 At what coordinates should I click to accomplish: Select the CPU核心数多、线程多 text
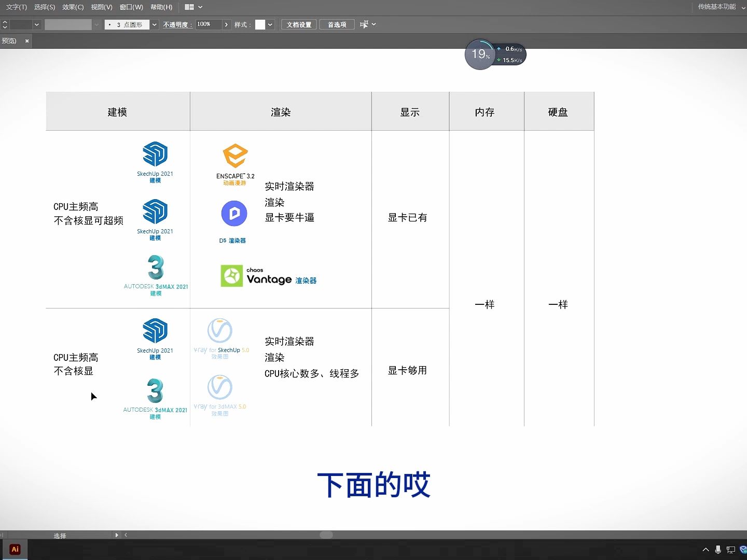(312, 373)
